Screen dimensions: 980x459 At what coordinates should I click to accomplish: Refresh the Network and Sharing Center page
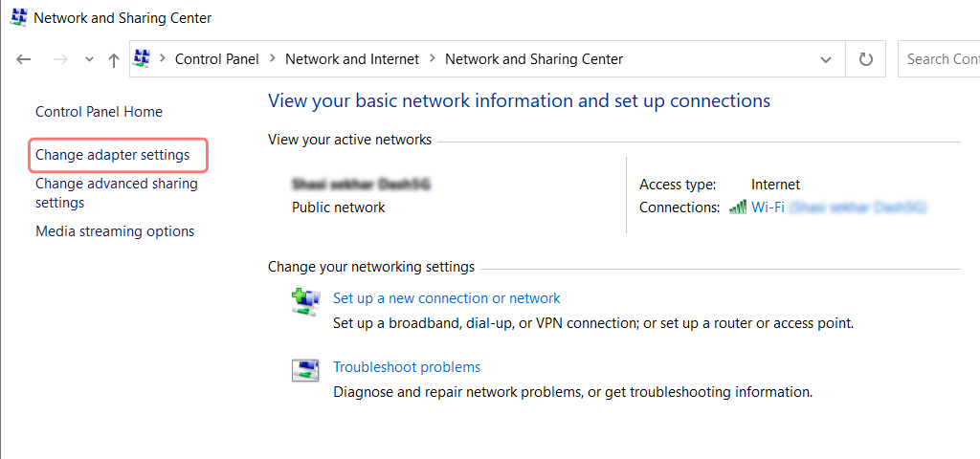(x=866, y=59)
